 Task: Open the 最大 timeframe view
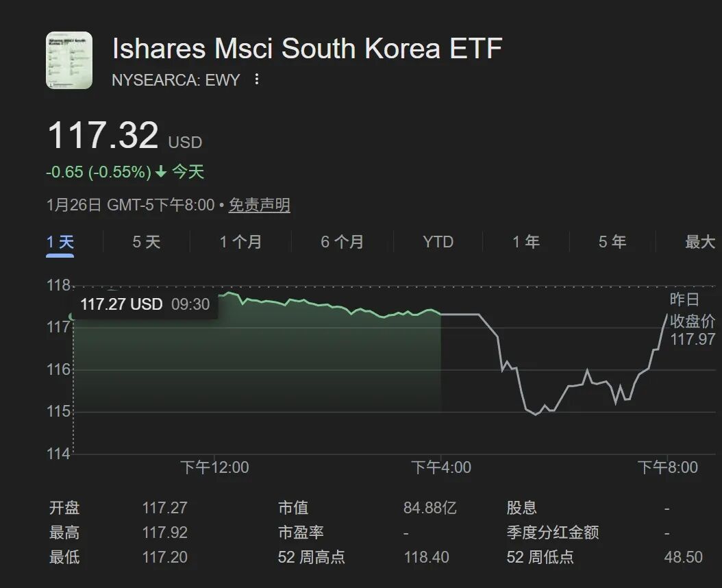(x=700, y=242)
